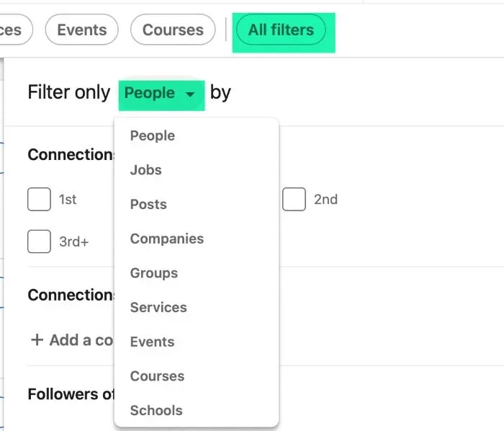Select the Courses filter pill
The height and width of the screenshot is (431, 504).
173,30
